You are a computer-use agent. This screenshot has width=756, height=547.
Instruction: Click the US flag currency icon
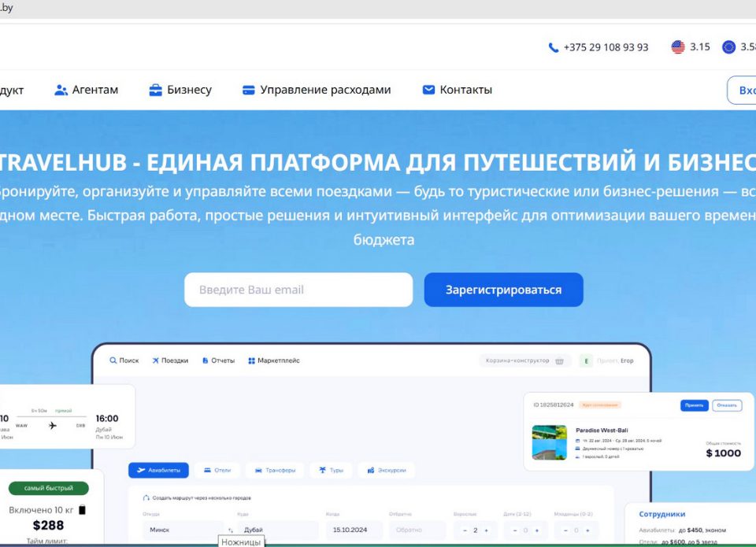click(x=678, y=47)
